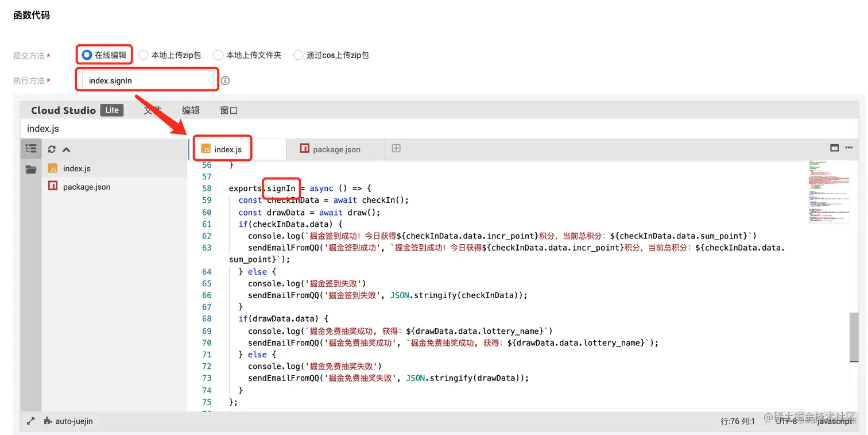Click the 行:76 列:1 cursor position indicator
Viewport: 868px width, 435px height.
coord(738,421)
